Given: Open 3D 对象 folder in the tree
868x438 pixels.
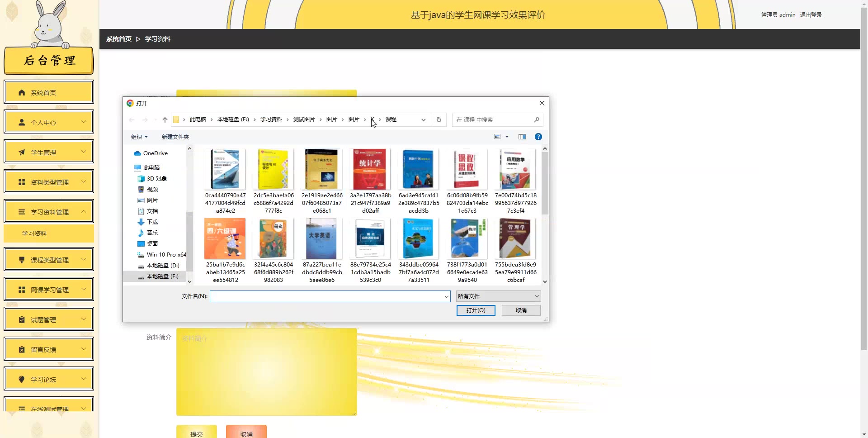Looking at the screenshot, I should click(x=152, y=179).
